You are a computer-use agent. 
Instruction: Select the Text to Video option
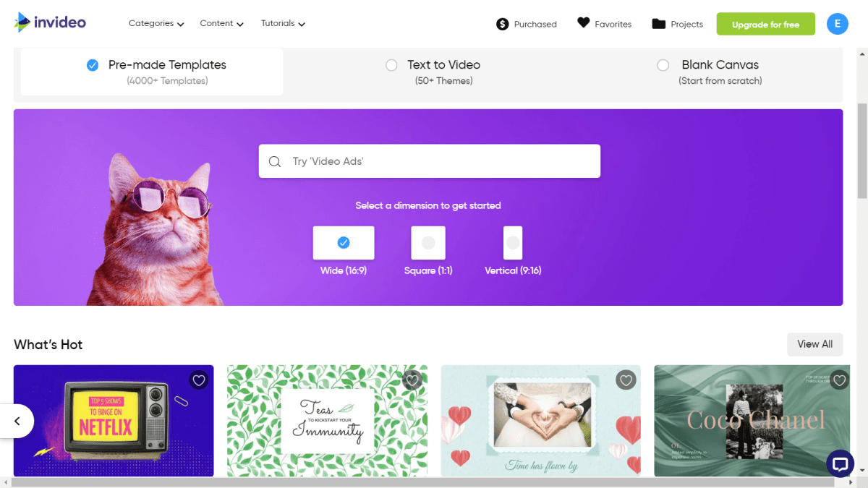click(x=433, y=72)
